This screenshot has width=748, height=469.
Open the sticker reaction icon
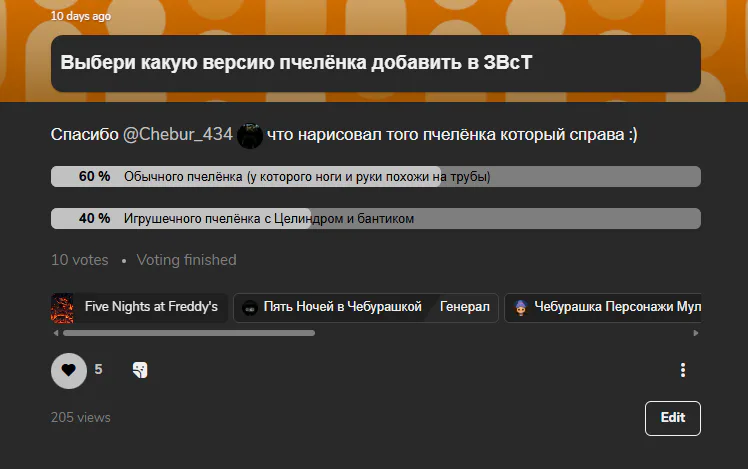pos(140,370)
